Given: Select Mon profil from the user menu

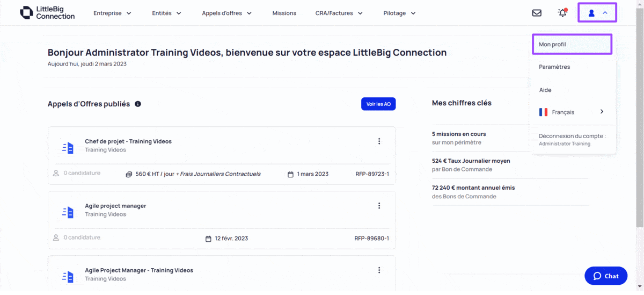Looking at the screenshot, I should pos(572,44).
